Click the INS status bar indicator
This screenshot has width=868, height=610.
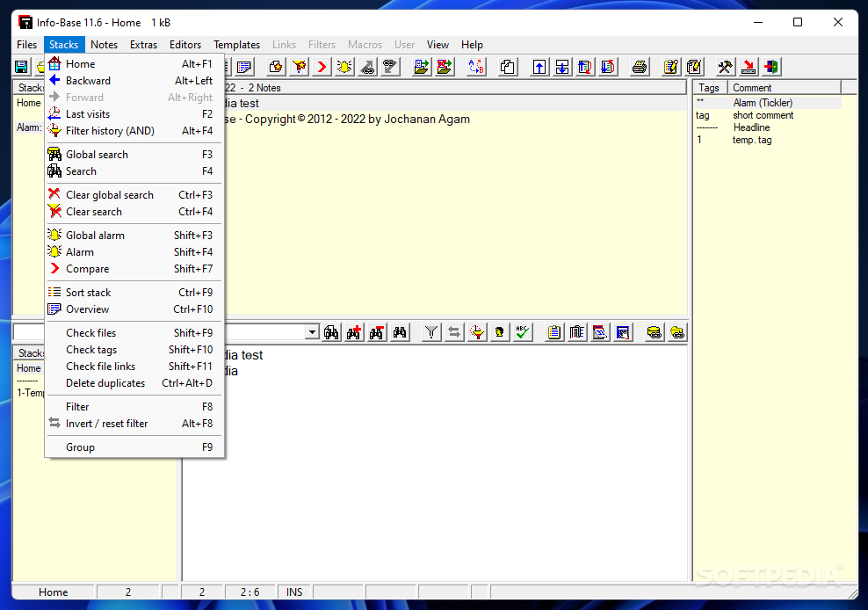pyautogui.click(x=294, y=592)
